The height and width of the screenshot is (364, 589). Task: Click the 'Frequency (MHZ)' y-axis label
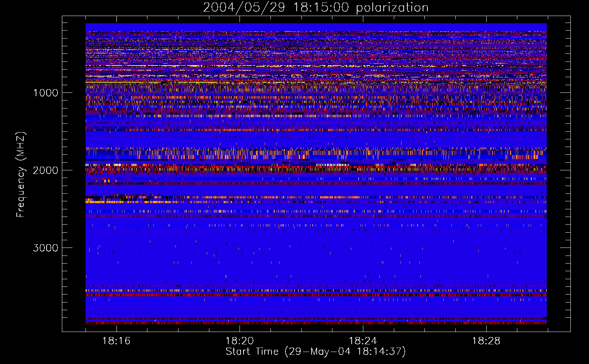tap(21, 175)
